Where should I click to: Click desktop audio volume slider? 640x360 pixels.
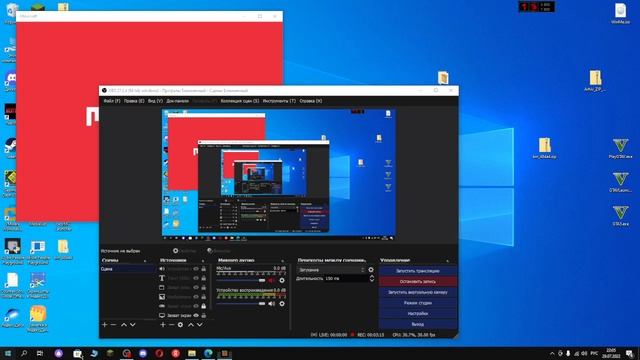pyautogui.click(x=241, y=304)
